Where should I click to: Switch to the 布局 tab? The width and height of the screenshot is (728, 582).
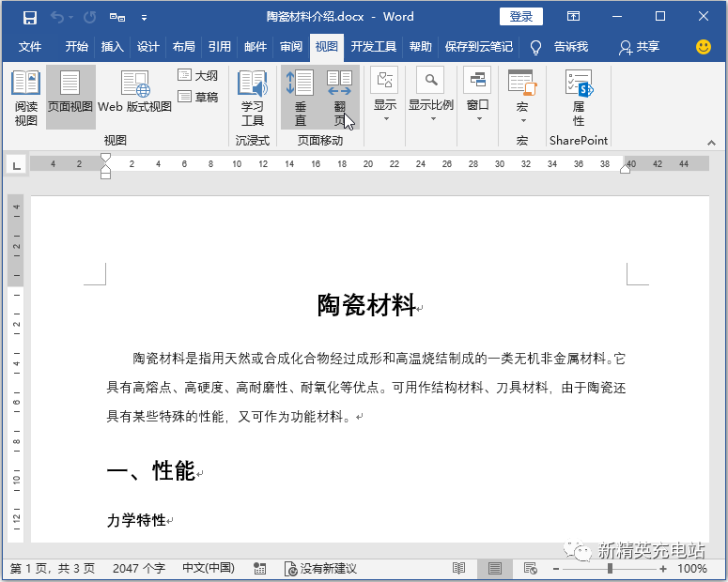(x=183, y=46)
